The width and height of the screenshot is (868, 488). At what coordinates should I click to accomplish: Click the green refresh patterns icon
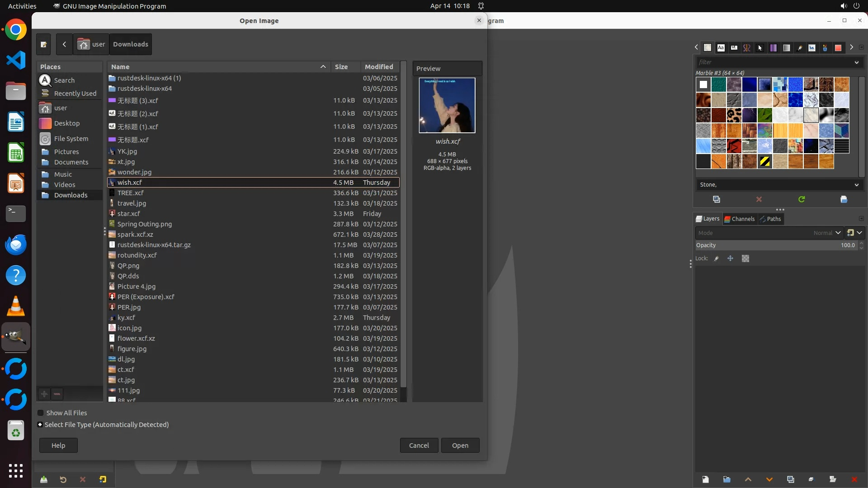coord(802,199)
